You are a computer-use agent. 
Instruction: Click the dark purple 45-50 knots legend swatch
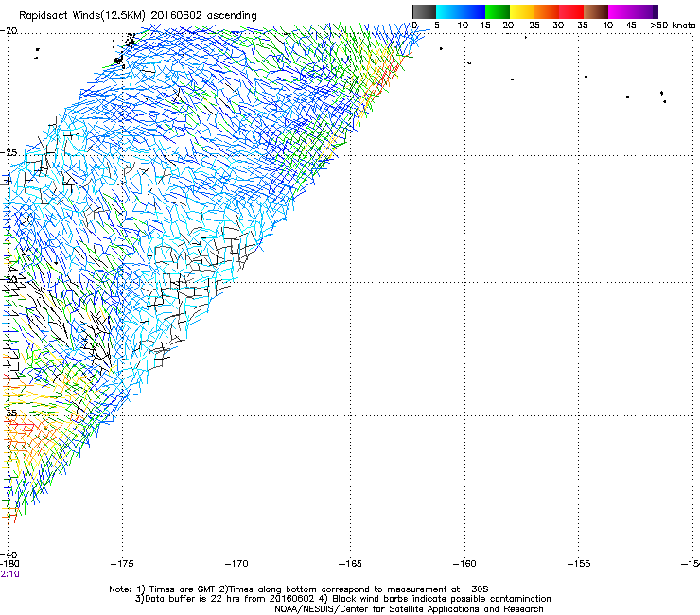(x=645, y=11)
